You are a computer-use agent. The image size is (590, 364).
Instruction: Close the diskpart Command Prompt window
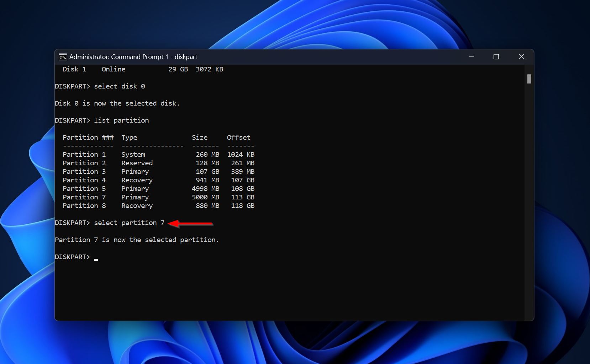pos(521,57)
